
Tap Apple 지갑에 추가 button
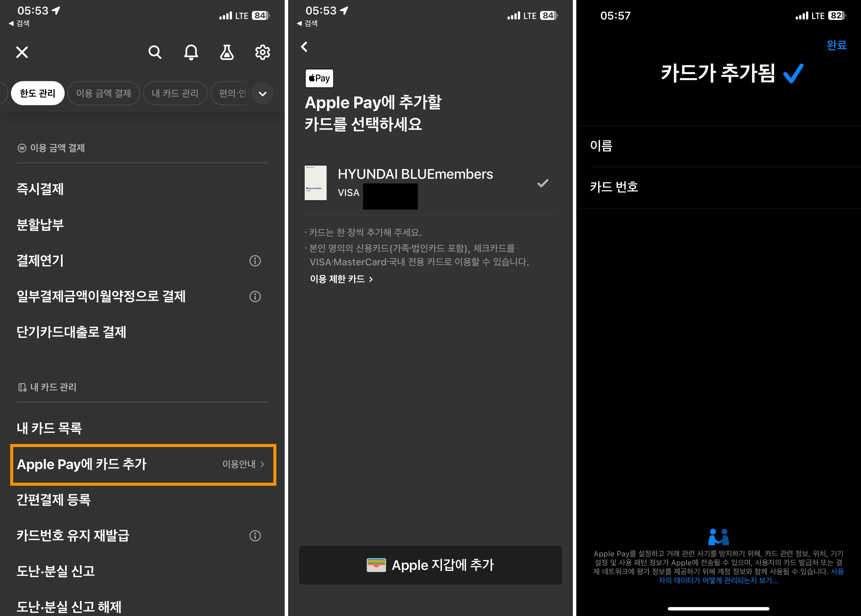click(430, 565)
